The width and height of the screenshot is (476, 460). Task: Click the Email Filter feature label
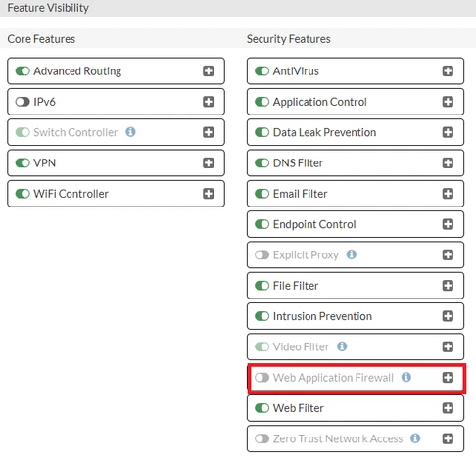click(300, 194)
